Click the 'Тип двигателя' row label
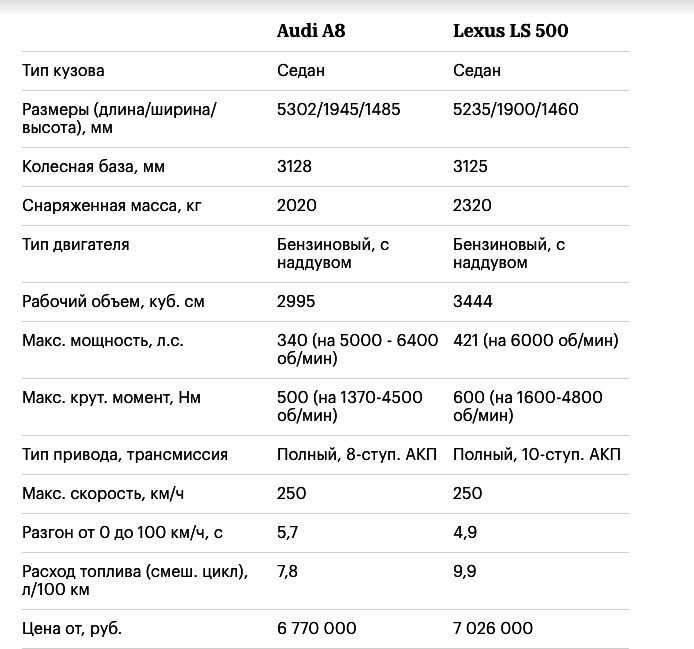Image resolution: width=694 pixels, height=649 pixels. 76,244
